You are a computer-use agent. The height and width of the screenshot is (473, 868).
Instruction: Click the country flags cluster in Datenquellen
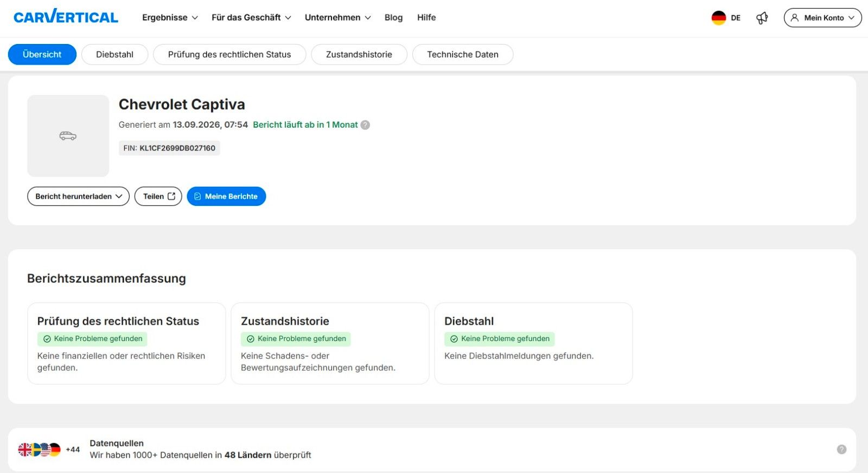click(x=39, y=450)
